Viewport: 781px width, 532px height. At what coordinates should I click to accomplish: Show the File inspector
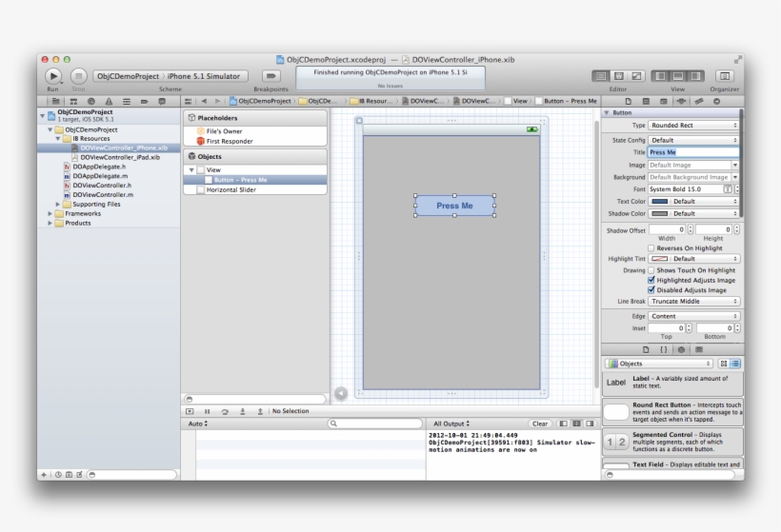[x=628, y=102]
